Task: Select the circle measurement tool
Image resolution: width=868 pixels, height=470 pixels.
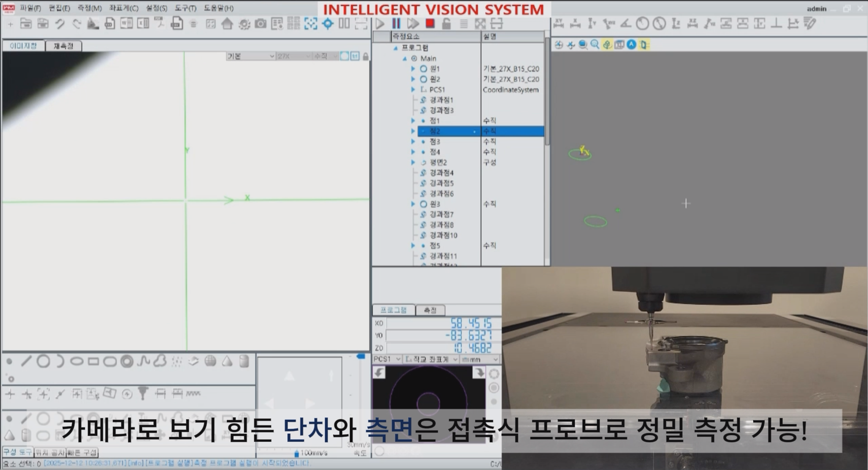Action: pyautogui.click(x=43, y=361)
